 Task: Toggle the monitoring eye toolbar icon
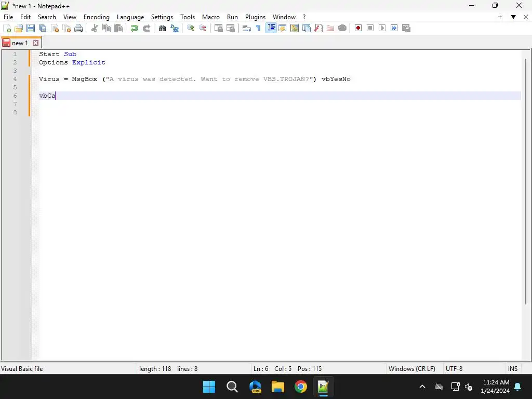(342, 28)
